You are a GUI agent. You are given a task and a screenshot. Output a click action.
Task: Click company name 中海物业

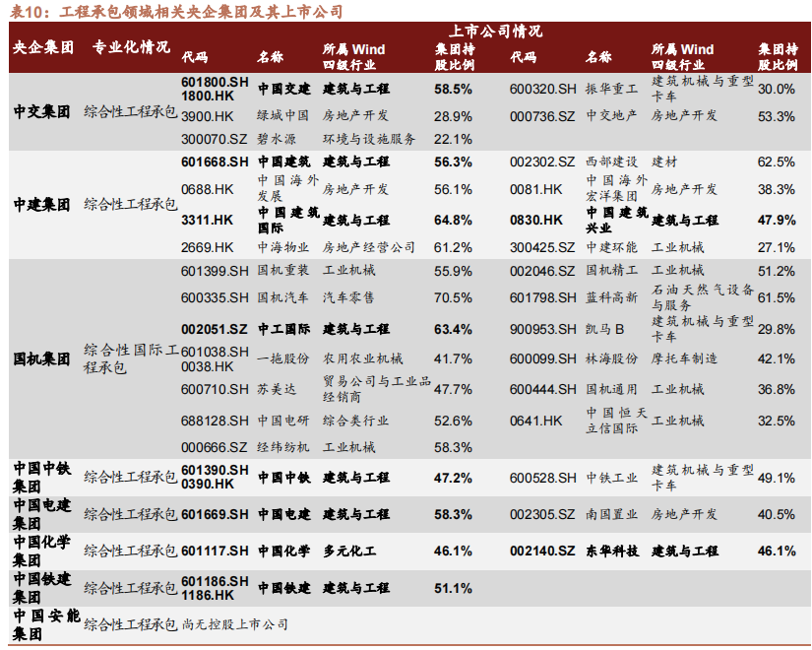(282, 247)
